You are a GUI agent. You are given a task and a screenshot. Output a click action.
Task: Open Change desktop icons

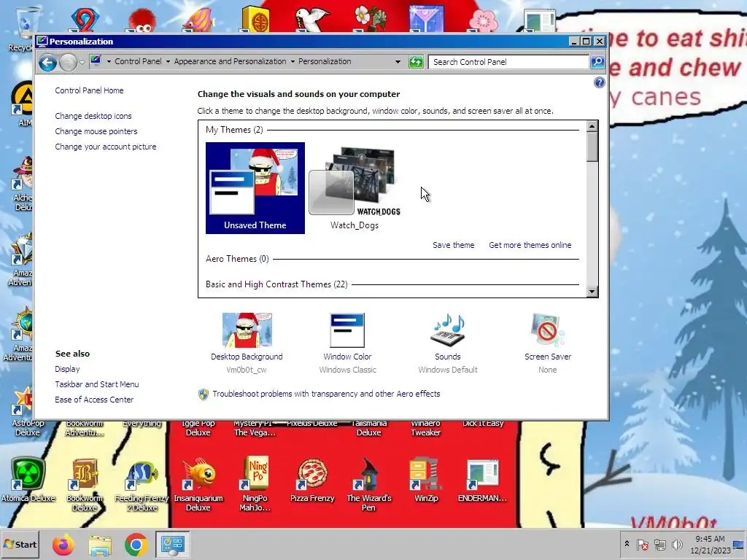(93, 116)
